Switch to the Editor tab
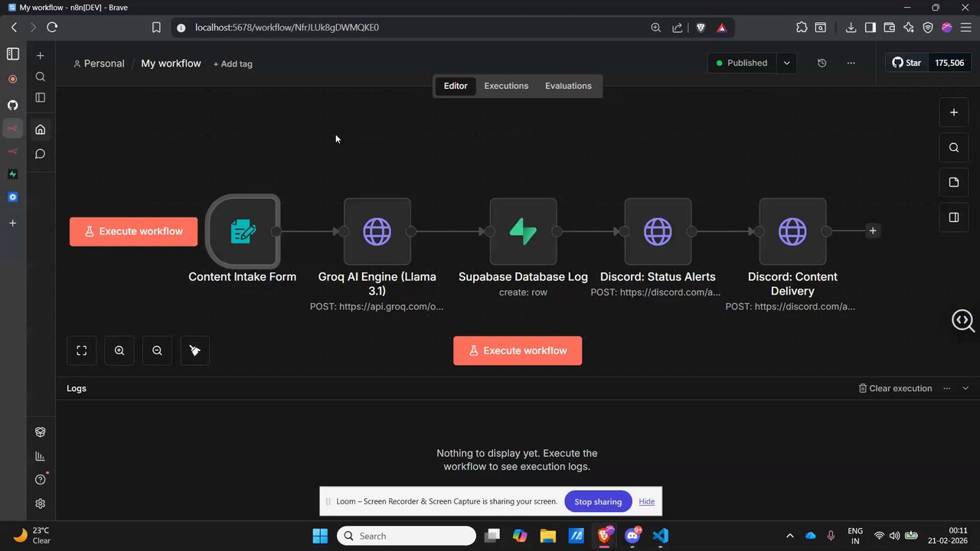Image resolution: width=980 pixels, height=551 pixels. tap(456, 86)
